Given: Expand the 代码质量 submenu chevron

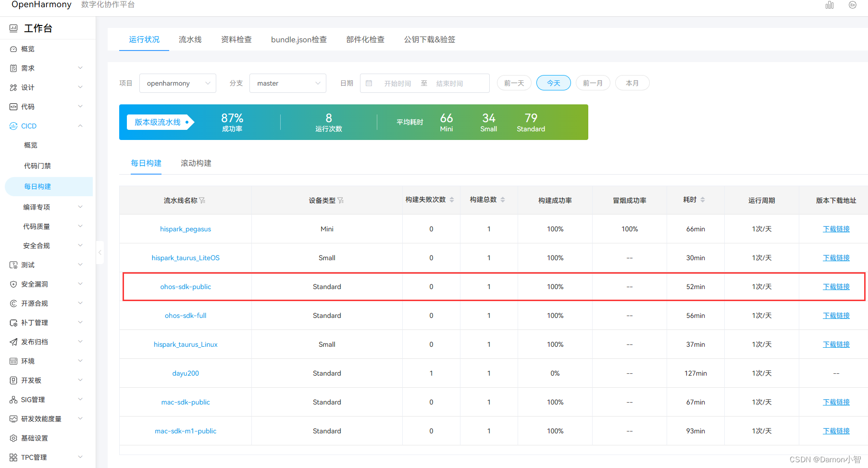Looking at the screenshot, I should coord(80,226).
